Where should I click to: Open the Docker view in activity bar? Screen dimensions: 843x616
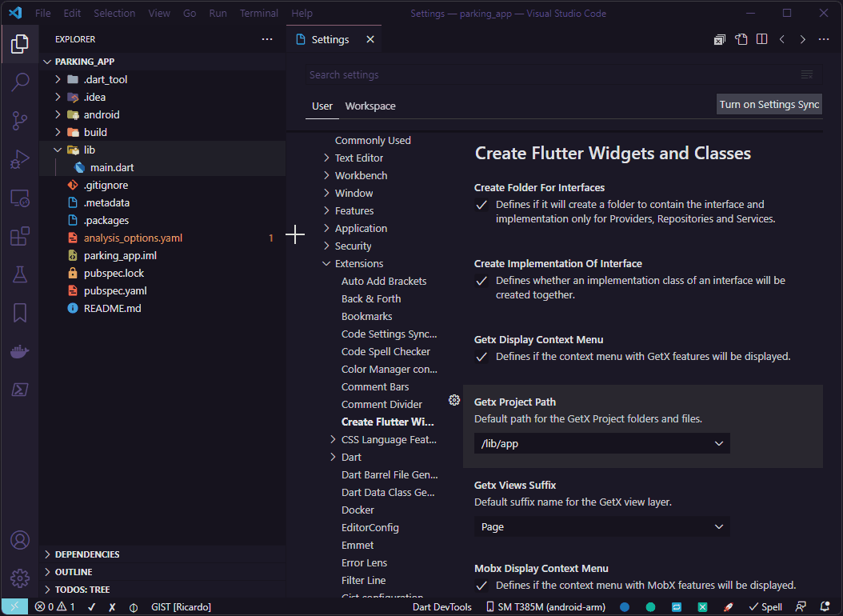click(x=20, y=351)
